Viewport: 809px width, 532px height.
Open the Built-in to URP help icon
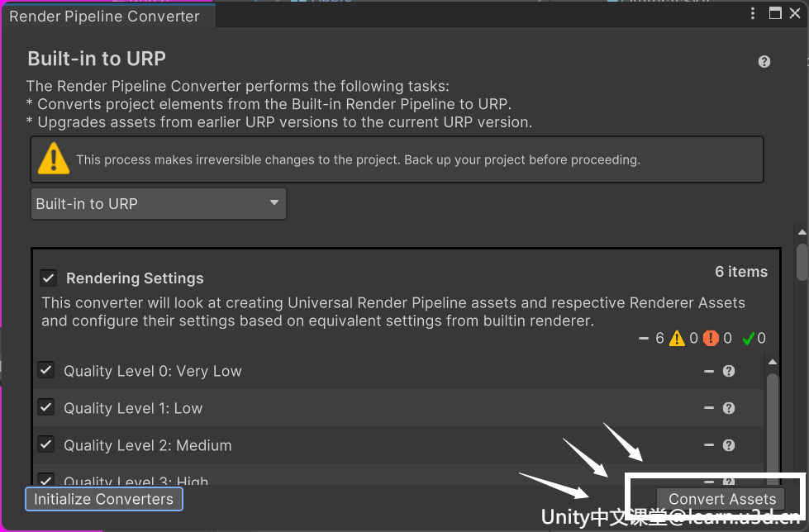coord(764,62)
